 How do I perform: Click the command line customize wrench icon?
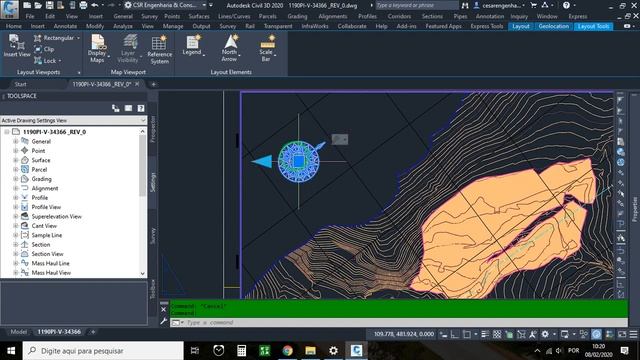(x=164, y=322)
